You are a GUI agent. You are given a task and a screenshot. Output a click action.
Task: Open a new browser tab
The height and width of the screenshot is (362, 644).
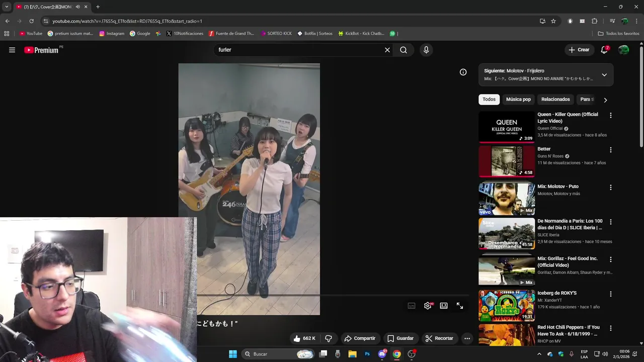point(98,7)
